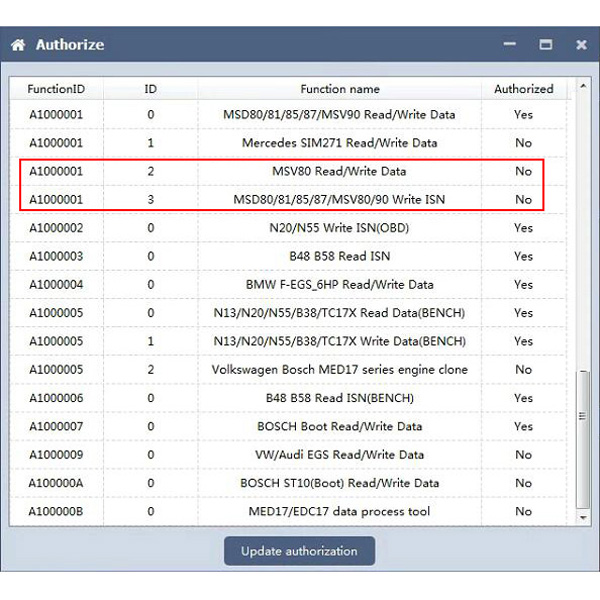Select MSD80/81/85/87/MSV90 Read/Write Data row
Viewport: 600px width, 600px height.
[288, 114]
